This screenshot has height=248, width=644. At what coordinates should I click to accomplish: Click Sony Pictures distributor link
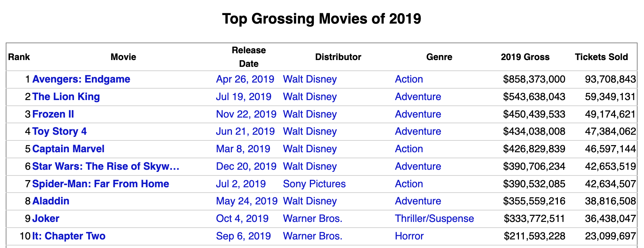pos(314,184)
